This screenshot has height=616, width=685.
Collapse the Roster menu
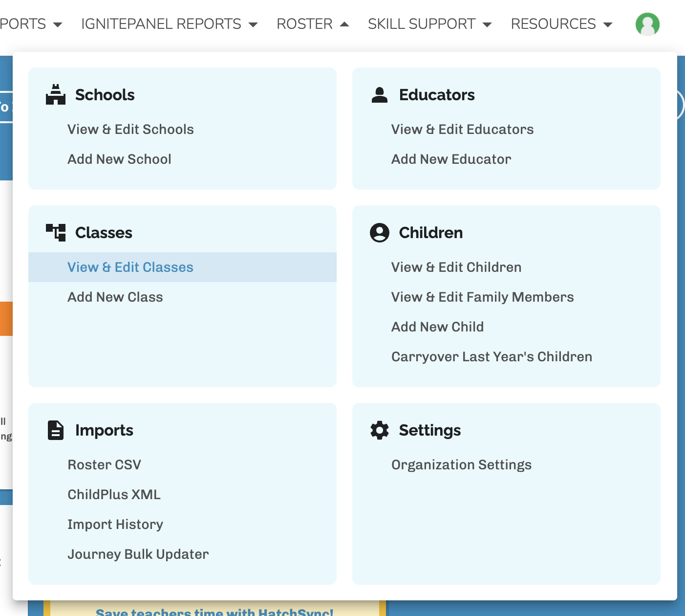(313, 24)
